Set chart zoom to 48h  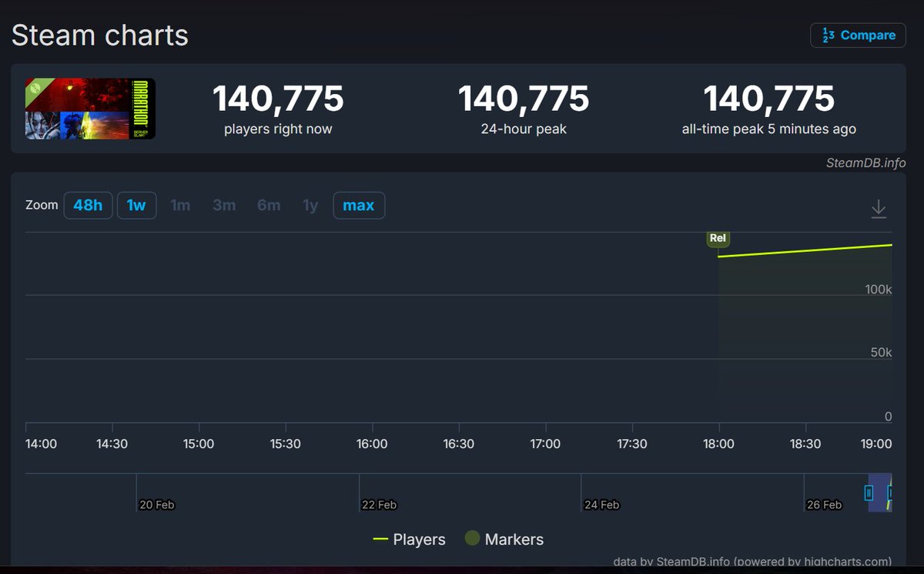(x=88, y=206)
